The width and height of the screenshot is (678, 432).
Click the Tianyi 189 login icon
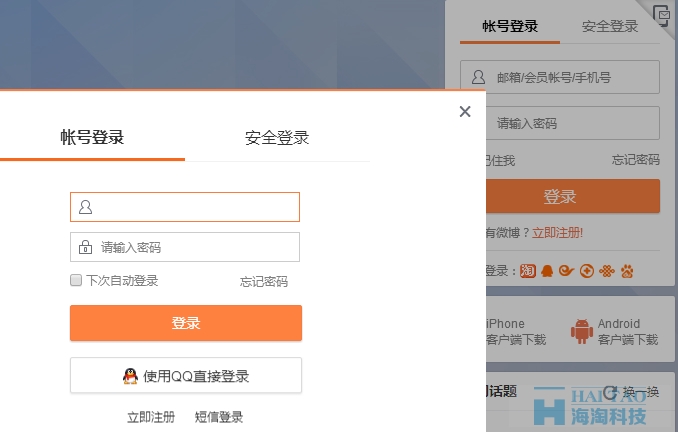pos(567,271)
